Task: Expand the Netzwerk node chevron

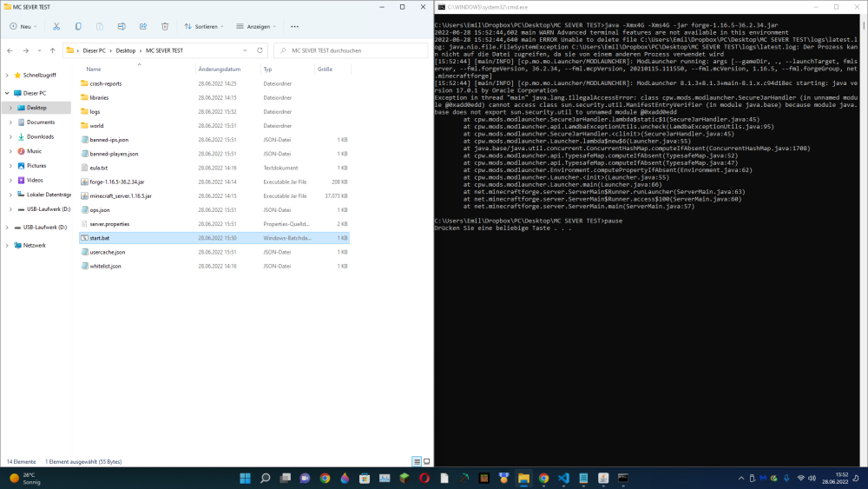Action: [7, 245]
